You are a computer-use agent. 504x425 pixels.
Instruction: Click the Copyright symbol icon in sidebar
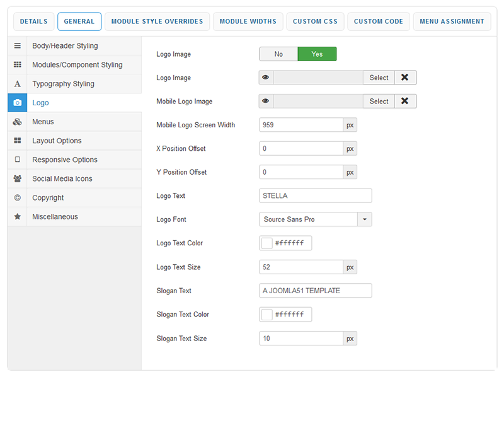click(17, 197)
